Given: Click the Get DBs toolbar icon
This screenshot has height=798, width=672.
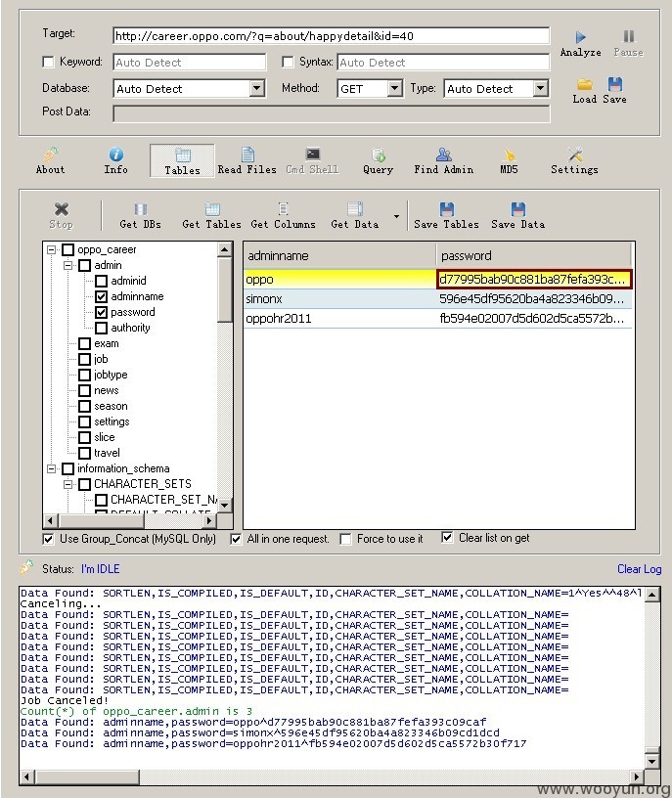Looking at the screenshot, I should tap(141, 209).
